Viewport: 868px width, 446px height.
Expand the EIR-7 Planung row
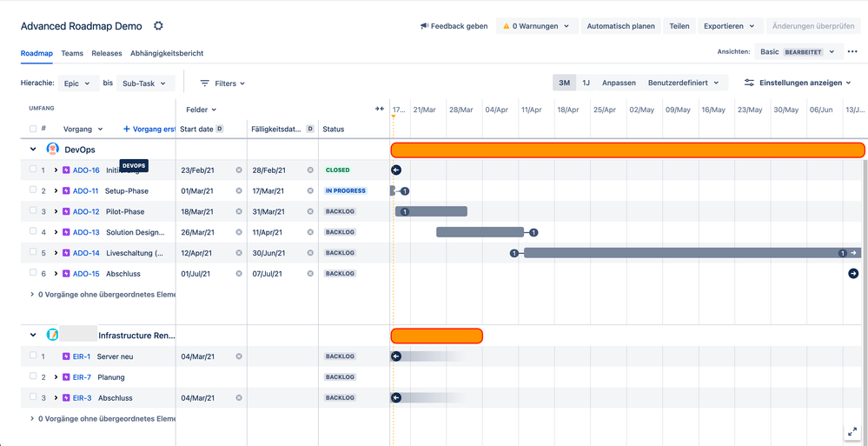pos(56,377)
